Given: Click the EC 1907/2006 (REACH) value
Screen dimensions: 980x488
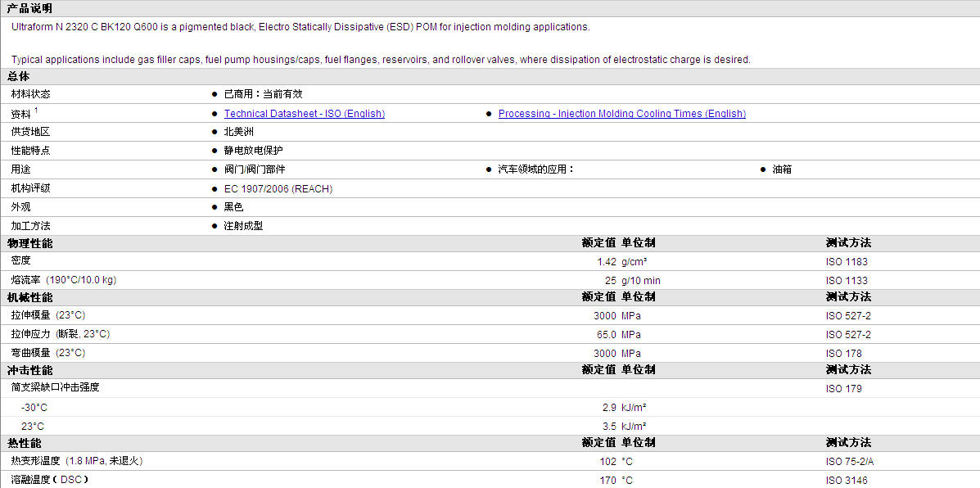Looking at the screenshot, I should click(x=278, y=188).
